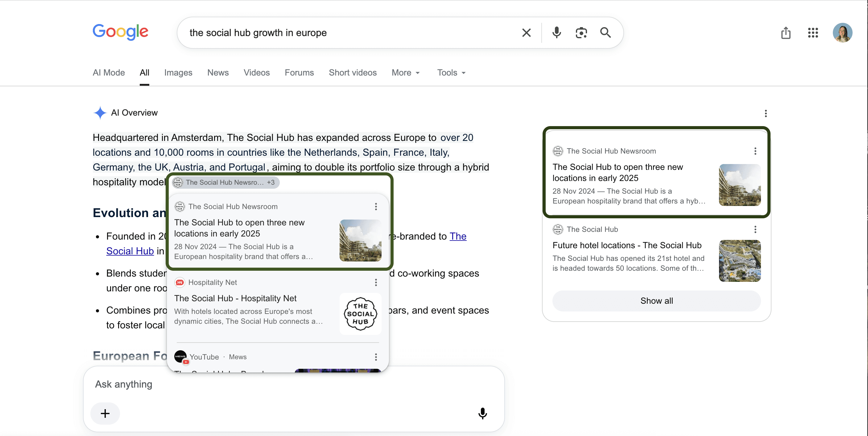Open the AI Overview three-dot options menu
This screenshot has width=868, height=436.
tap(766, 113)
